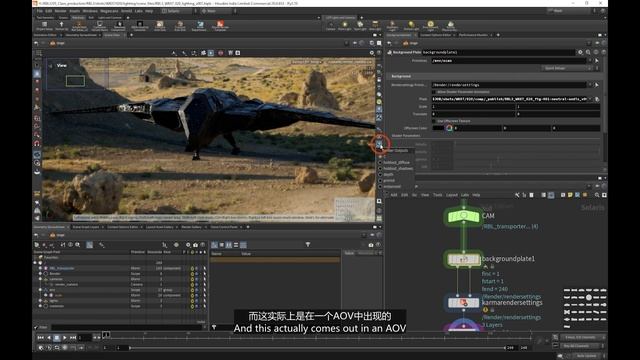Screen dimensions: 640x360
Task: Open the File menu
Action: coord(40,11)
